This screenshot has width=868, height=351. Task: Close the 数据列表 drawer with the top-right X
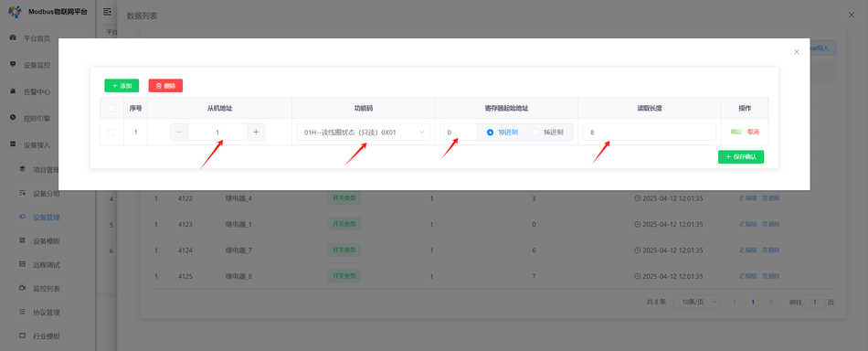[852, 16]
